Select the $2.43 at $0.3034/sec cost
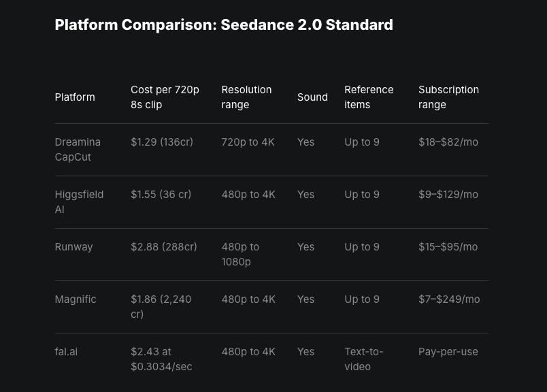 tap(161, 359)
